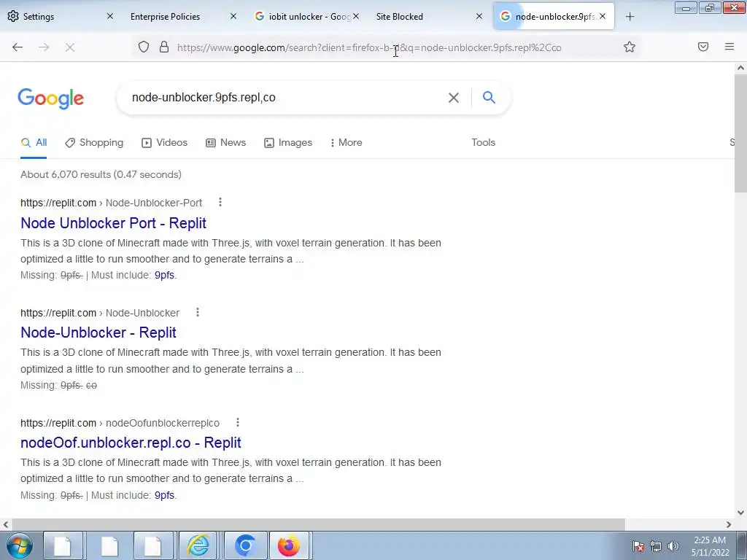The height and width of the screenshot is (560, 747).
Task: Click the horizontal scrollbar thumb
Action: [x=318, y=524]
